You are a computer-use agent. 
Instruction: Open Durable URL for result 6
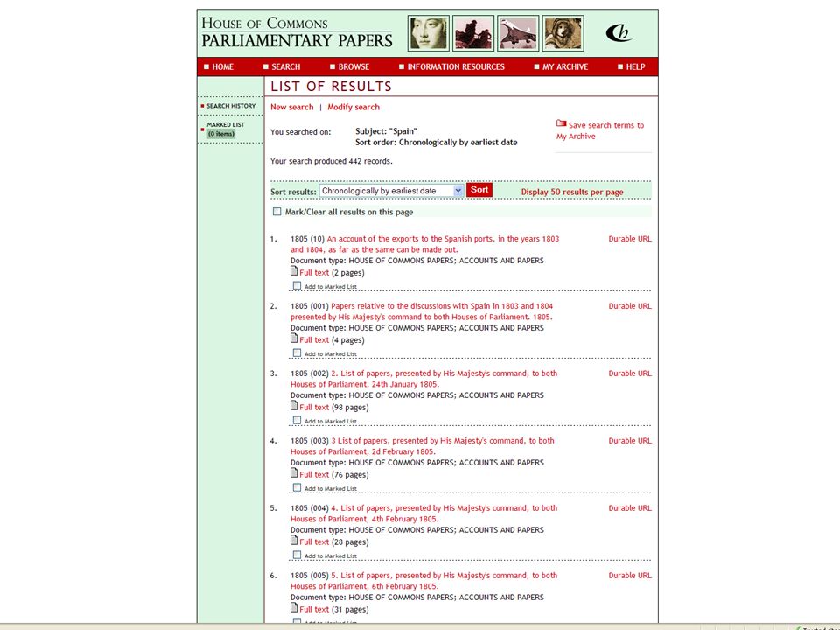[630, 576]
